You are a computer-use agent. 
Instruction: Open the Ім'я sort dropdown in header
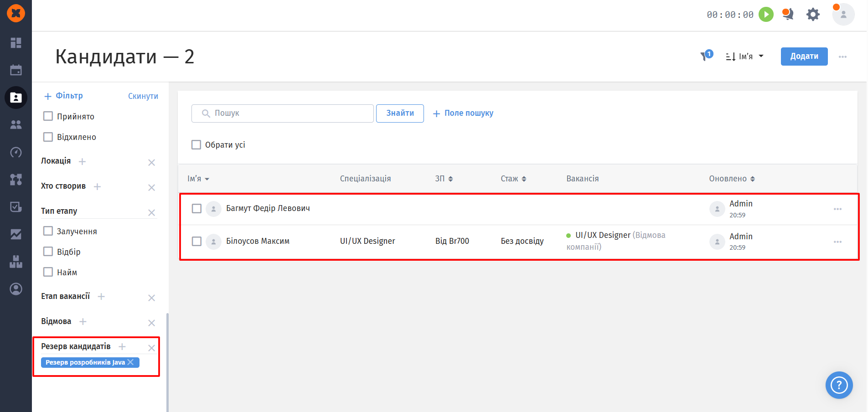click(744, 57)
